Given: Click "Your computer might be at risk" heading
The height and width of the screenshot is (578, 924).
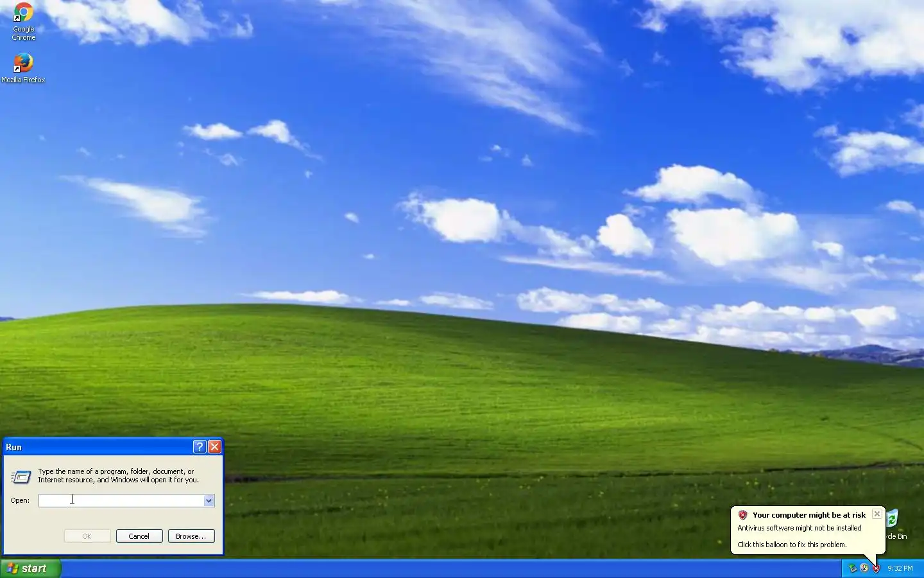Looking at the screenshot, I should coord(809,515).
